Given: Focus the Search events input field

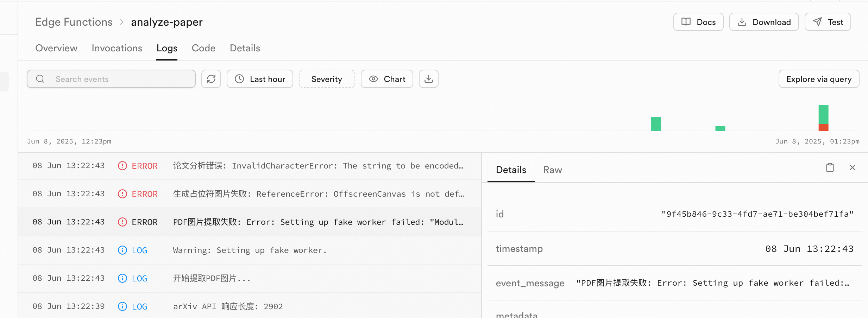Looking at the screenshot, I should (x=111, y=79).
